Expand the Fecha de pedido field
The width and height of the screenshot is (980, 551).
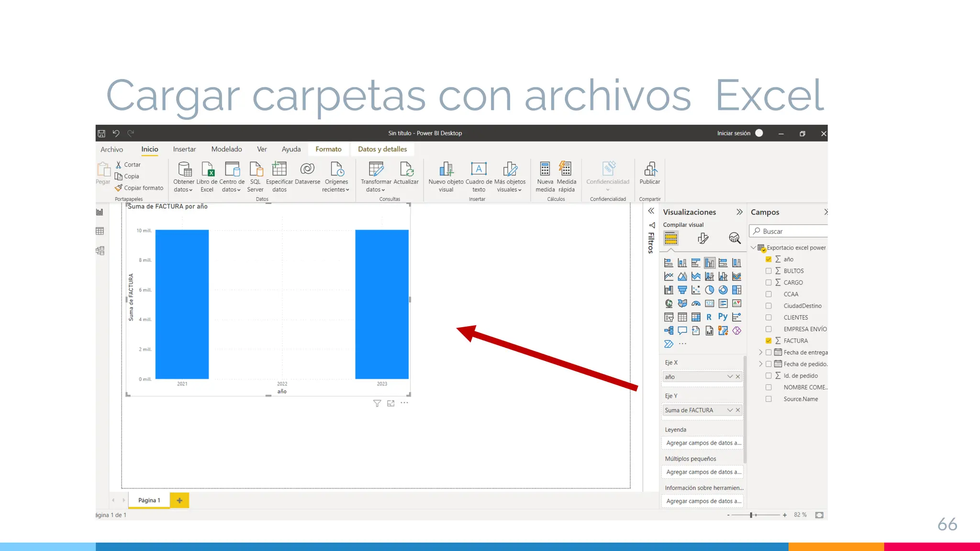[x=760, y=364]
